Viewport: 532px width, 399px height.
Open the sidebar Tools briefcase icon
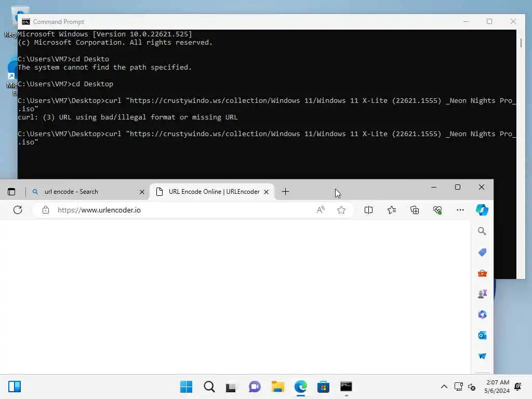[482, 273]
